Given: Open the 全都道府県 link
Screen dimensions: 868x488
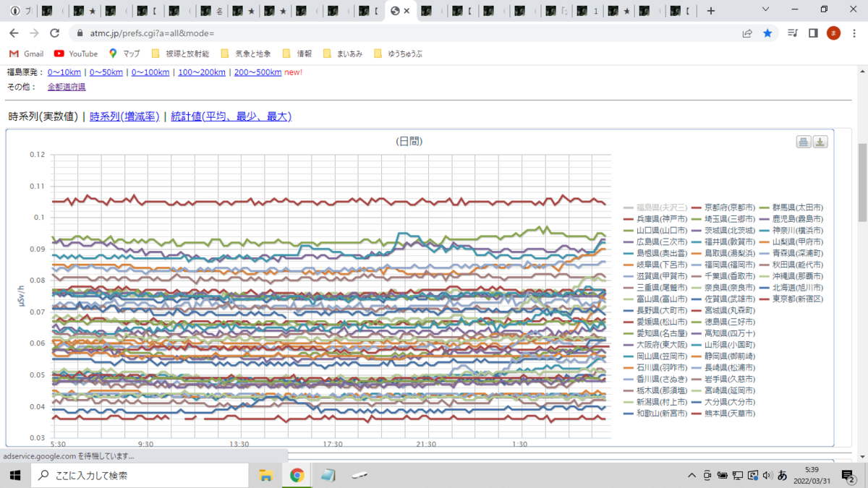Looking at the screenshot, I should pyautogui.click(x=67, y=87).
